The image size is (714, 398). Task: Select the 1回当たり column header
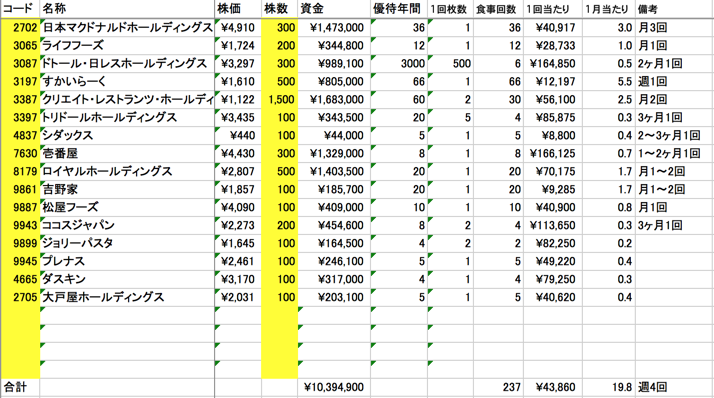pos(552,9)
